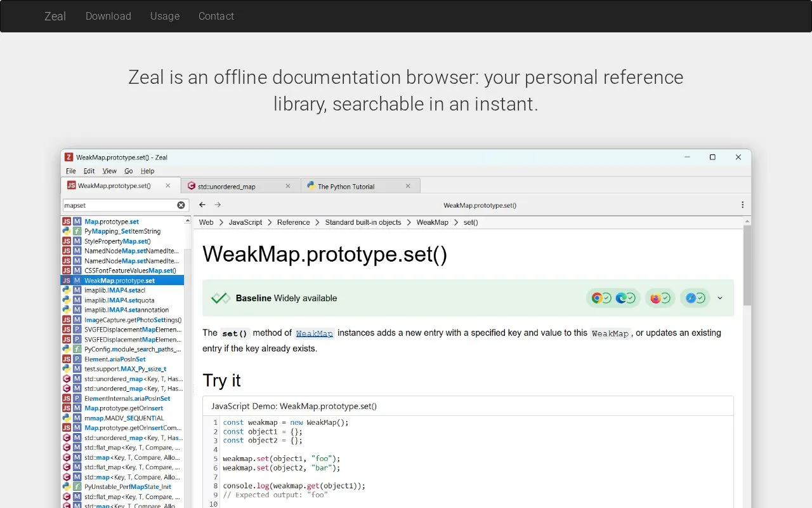Screen dimensions: 812x508
Task: Click the WeakMap link in the description text
Action: coord(315,333)
